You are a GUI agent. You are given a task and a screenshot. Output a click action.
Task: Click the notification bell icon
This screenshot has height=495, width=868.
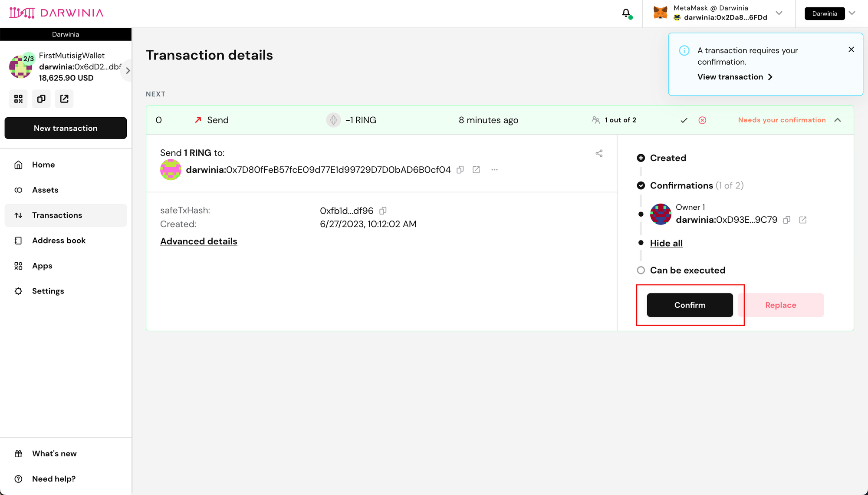tap(626, 13)
